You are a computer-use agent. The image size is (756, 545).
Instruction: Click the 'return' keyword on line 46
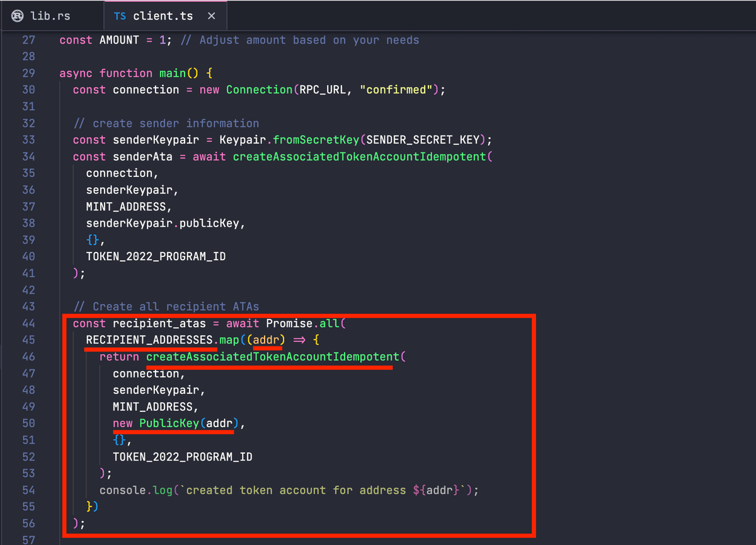pyautogui.click(x=119, y=357)
